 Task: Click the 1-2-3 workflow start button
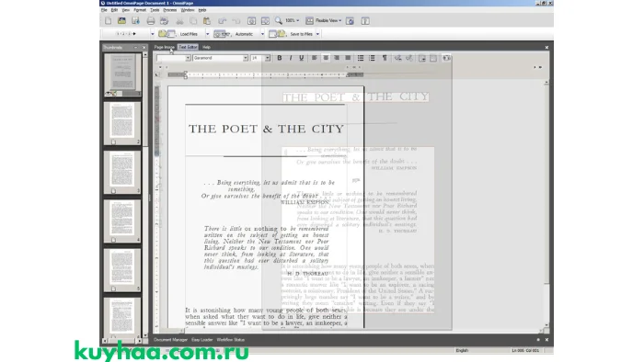click(x=126, y=34)
